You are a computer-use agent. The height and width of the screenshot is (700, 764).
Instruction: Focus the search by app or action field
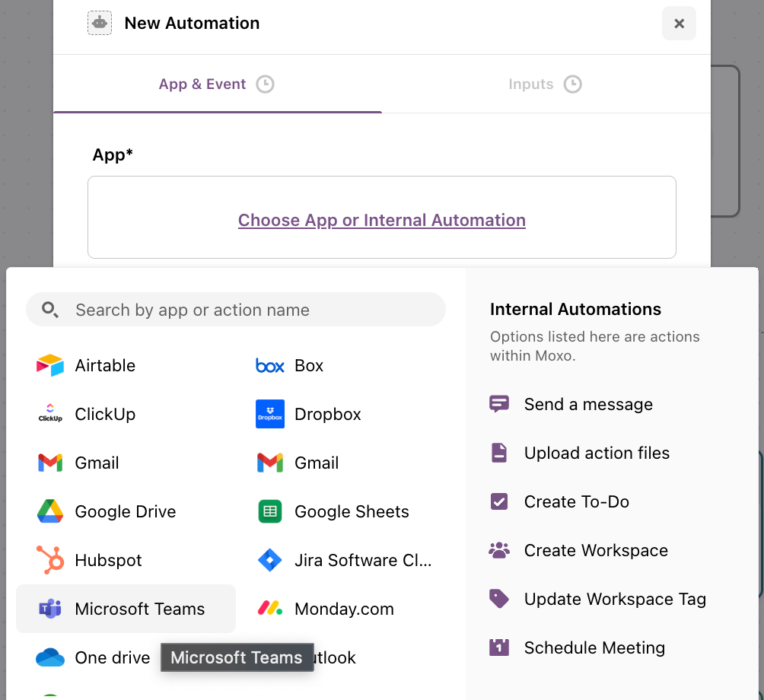(236, 310)
